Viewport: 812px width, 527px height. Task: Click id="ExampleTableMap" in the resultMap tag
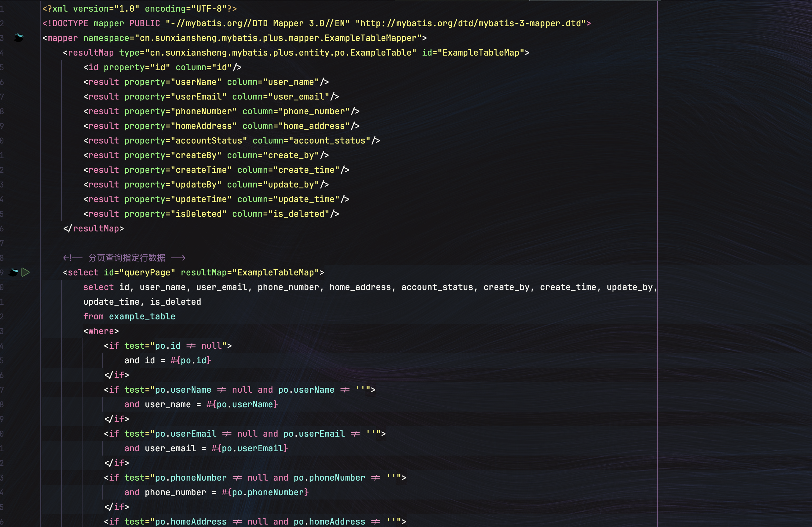pos(473,53)
